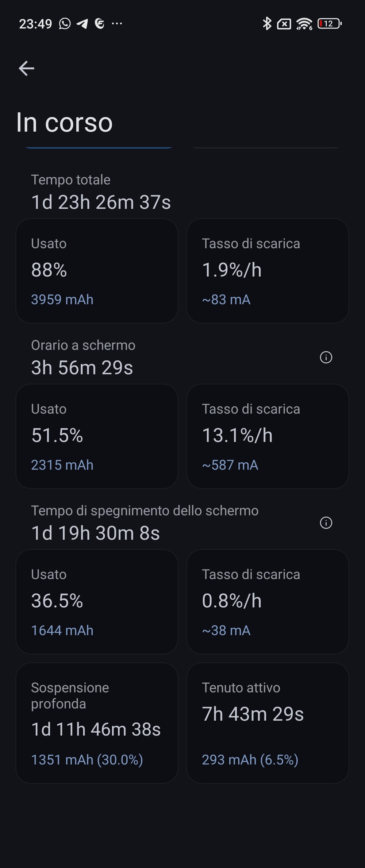
Task: Open info icon beside Tempo di spegnimento
Action: click(326, 523)
